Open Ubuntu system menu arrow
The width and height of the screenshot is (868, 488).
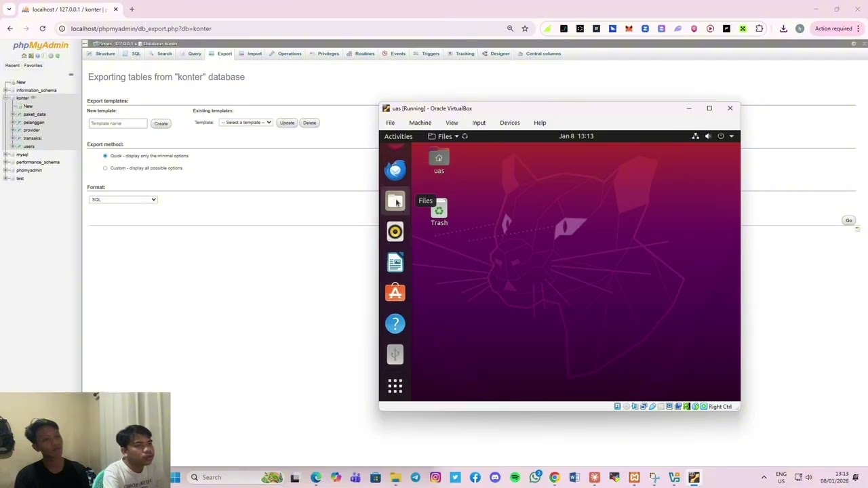pyautogui.click(x=732, y=136)
